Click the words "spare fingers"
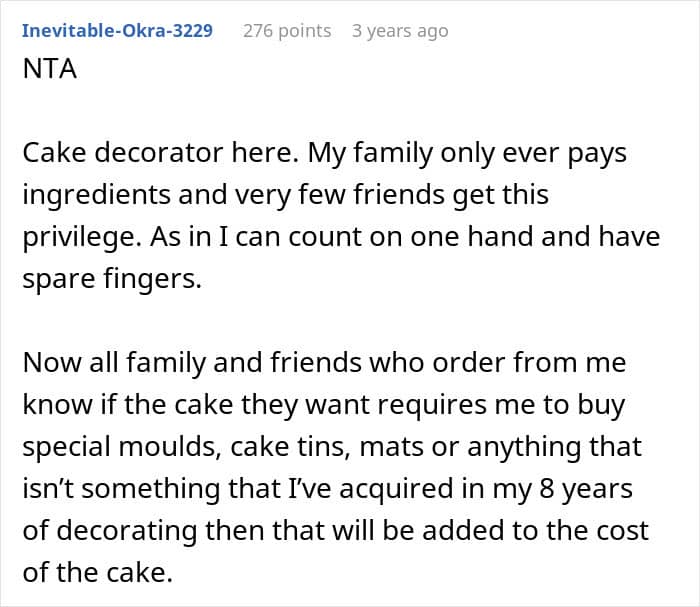 (112, 279)
